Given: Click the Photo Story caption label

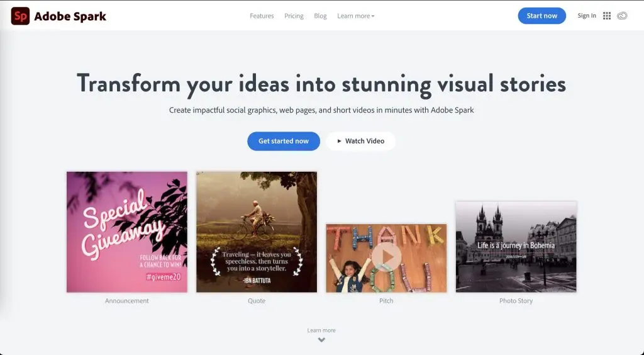Looking at the screenshot, I should (x=516, y=301).
